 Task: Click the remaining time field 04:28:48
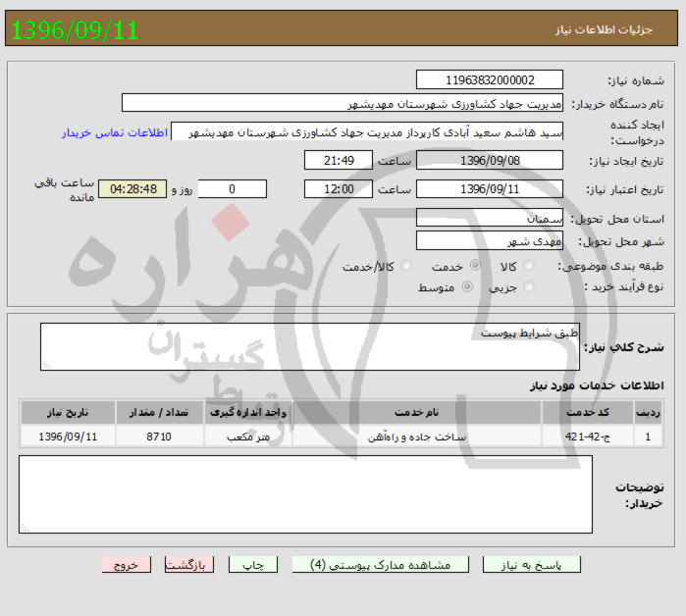click(132, 189)
